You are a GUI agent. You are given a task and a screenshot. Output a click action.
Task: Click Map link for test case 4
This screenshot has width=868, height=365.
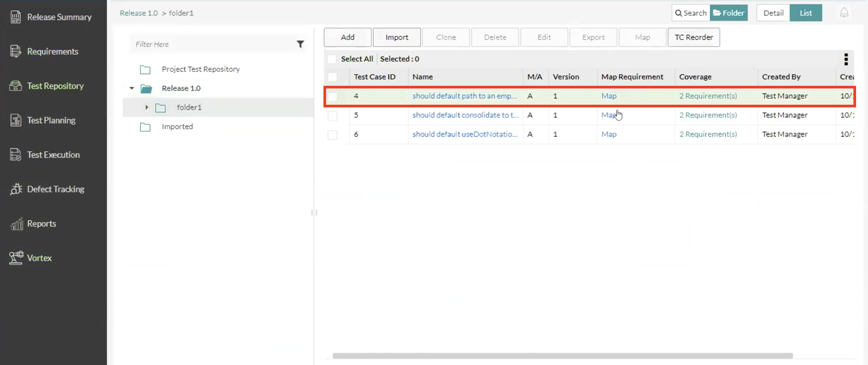[609, 96]
